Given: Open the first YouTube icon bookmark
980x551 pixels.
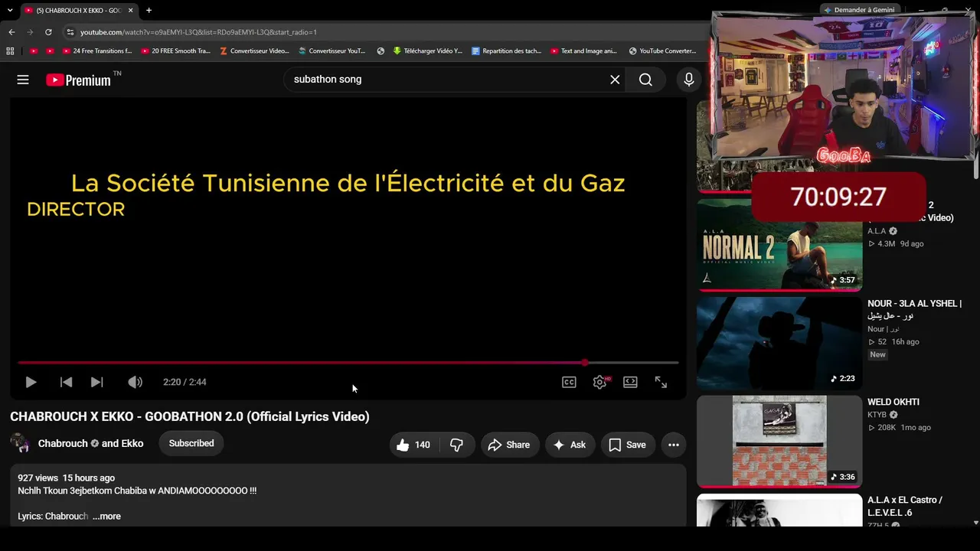Looking at the screenshot, I should pos(34,51).
